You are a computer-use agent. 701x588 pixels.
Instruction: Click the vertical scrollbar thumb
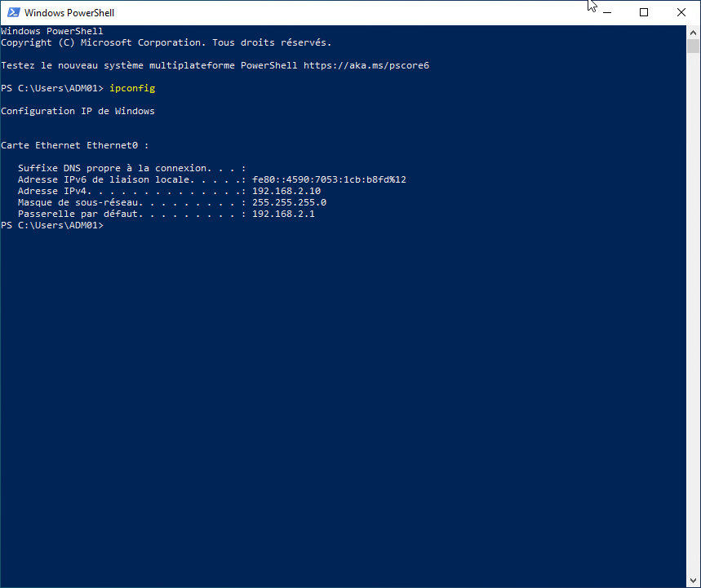(x=694, y=46)
